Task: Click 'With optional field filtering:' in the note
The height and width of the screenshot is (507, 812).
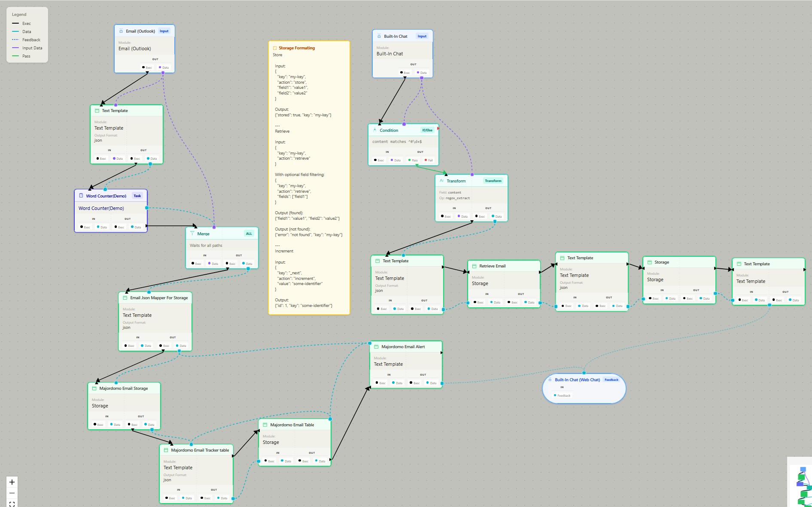Action: tap(300, 175)
